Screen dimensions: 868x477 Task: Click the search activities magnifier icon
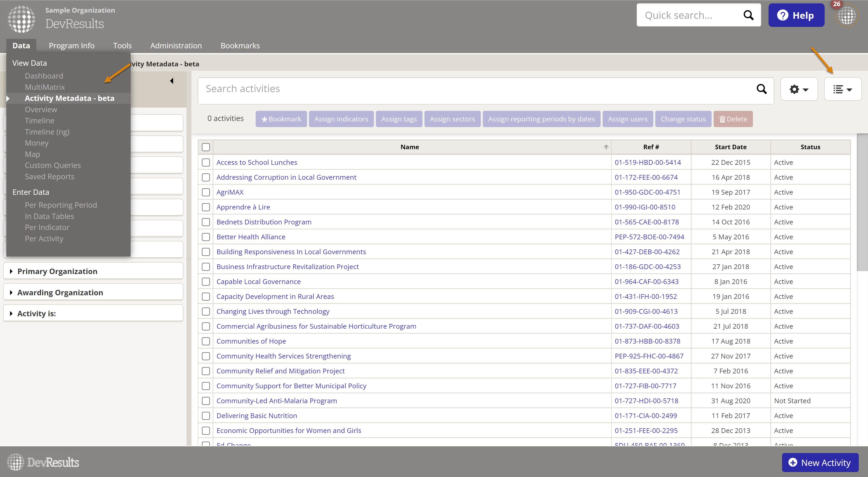point(762,89)
